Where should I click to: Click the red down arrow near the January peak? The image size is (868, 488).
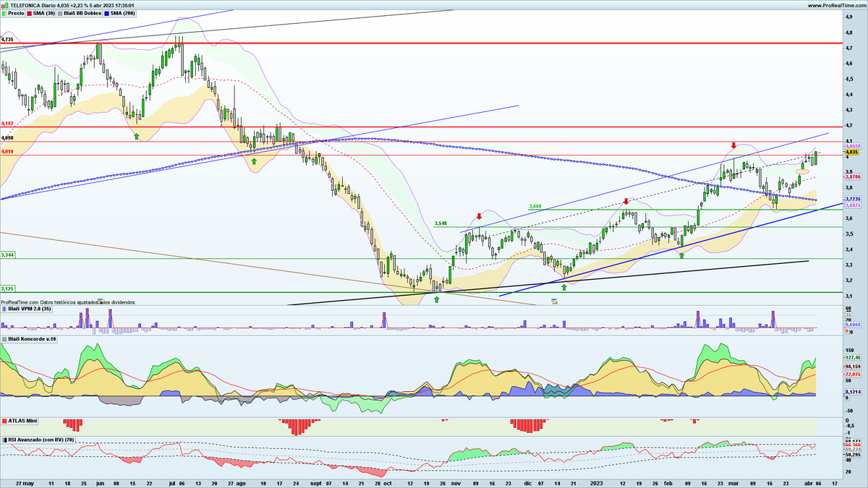click(626, 201)
